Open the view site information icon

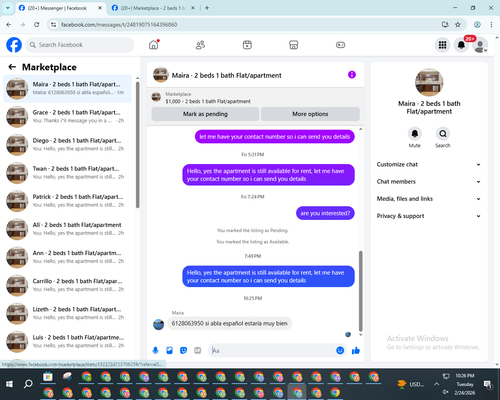[x=53, y=24]
